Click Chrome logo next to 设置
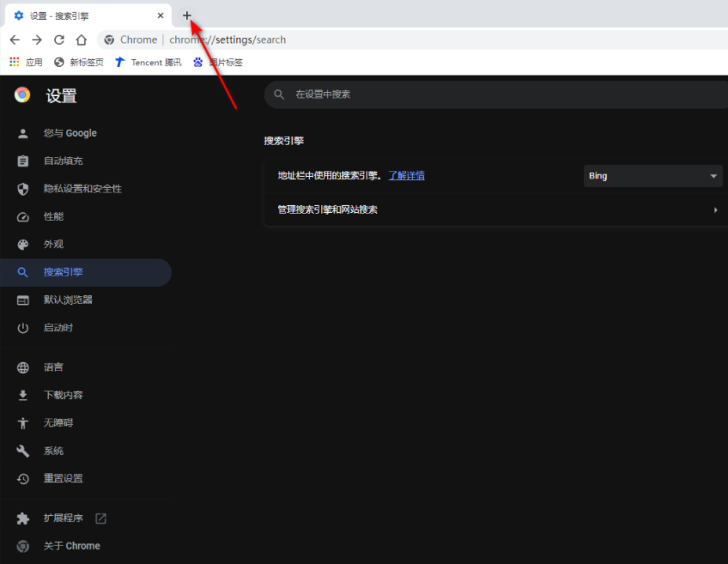This screenshot has width=728, height=564. pyautogui.click(x=22, y=94)
